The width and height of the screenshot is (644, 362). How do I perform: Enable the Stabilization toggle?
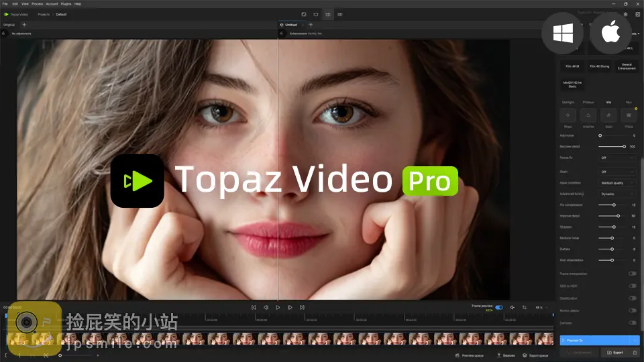click(632, 298)
